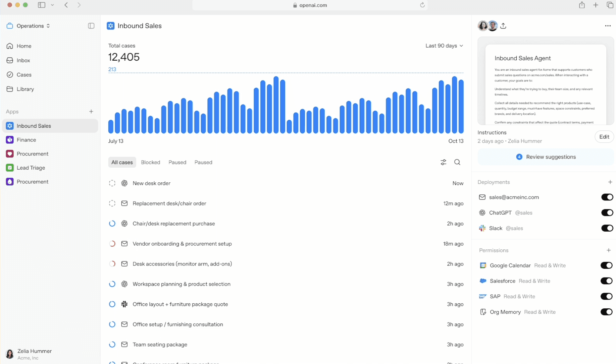Toggle Google Calendar permission
This screenshot has height=364, width=616.
[606, 265]
